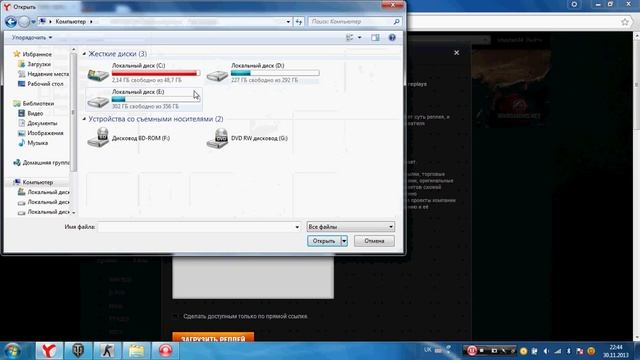Open the Упорядочить menu
Image resolution: width=640 pixels, height=360 pixels.
pos(31,38)
